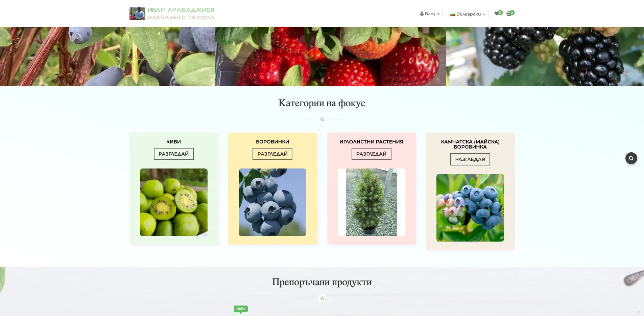
Task: Click the Bulgarian flag icon
Action: pyautogui.click(x=452, y=14)
